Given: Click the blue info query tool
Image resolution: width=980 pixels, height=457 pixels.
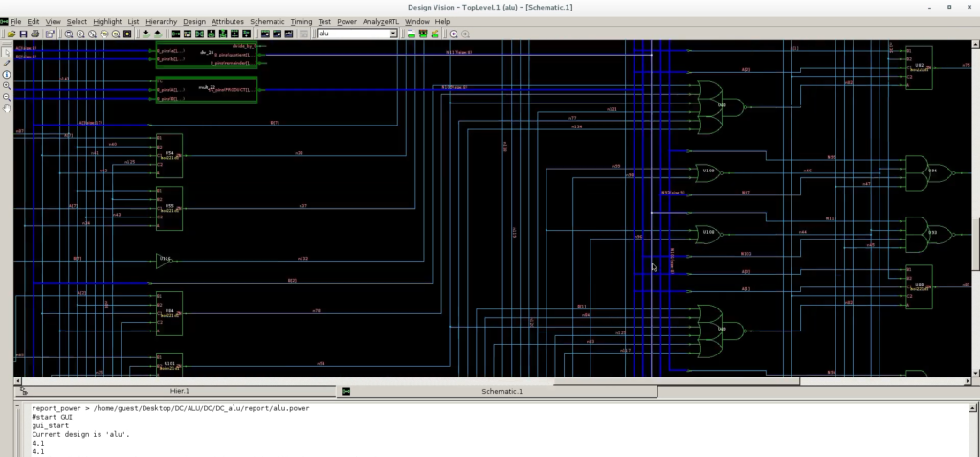Looking at the screenshot, I should click(x=7, y=74).
